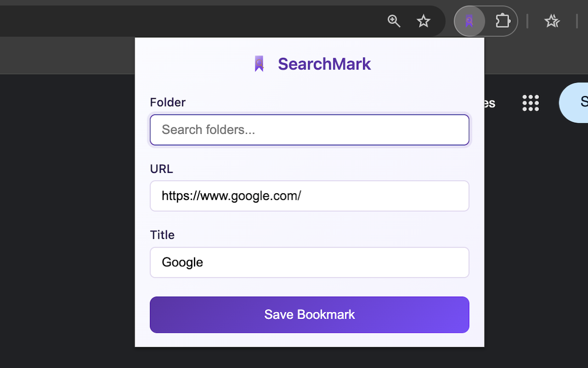
Task: Bookmark this tab with the address bar star
Action: [423, 21]
